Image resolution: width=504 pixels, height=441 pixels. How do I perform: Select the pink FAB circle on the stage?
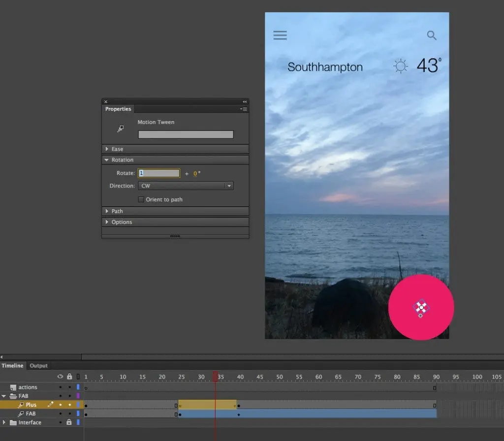[x=421, y=307]
